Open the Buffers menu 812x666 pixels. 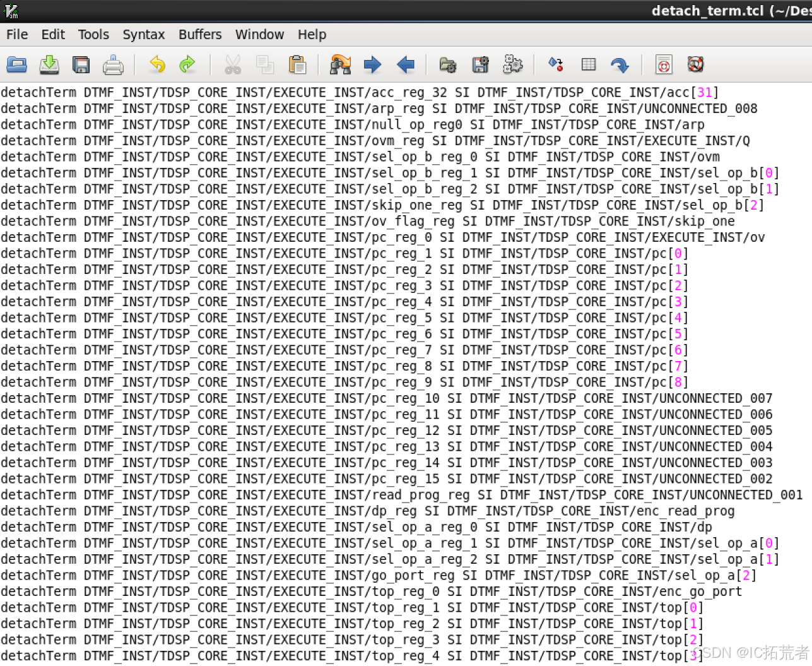(200, 35)
